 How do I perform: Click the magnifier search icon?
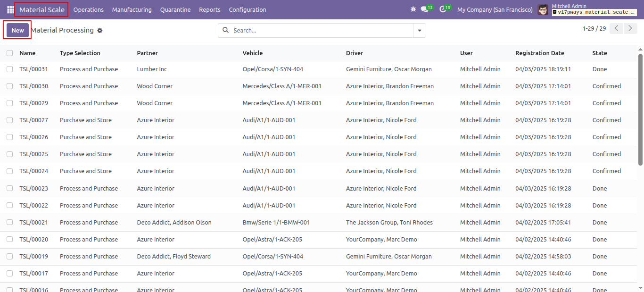[225, 30]
